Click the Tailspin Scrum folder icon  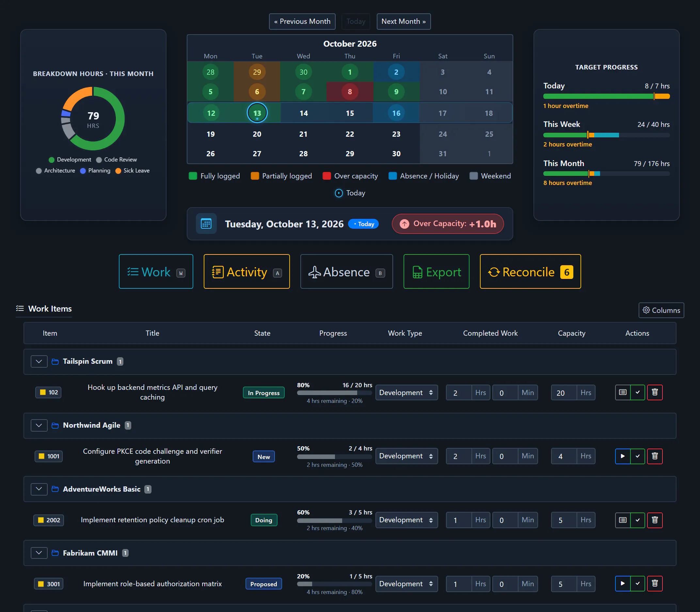(55, 361)
